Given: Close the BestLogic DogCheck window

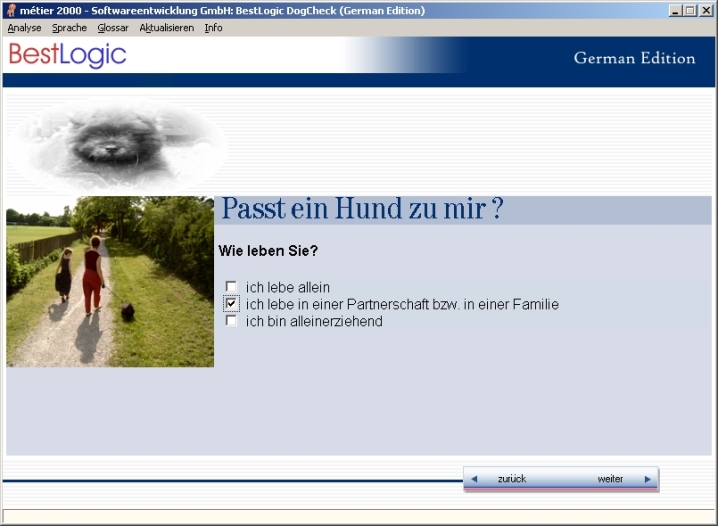Looking at the screenshot, I should point(706,10).
